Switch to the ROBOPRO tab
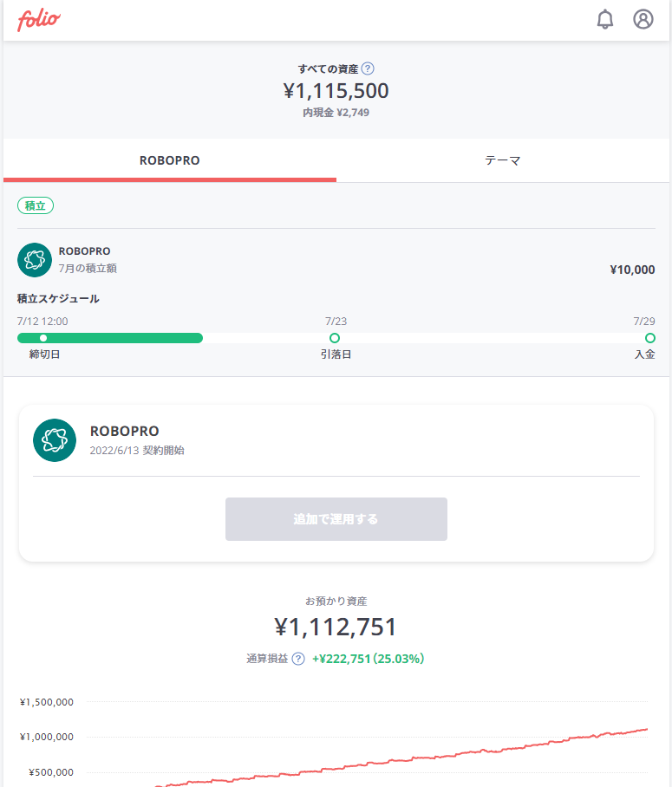The image size is (672, 787). (x=170, y=160)
